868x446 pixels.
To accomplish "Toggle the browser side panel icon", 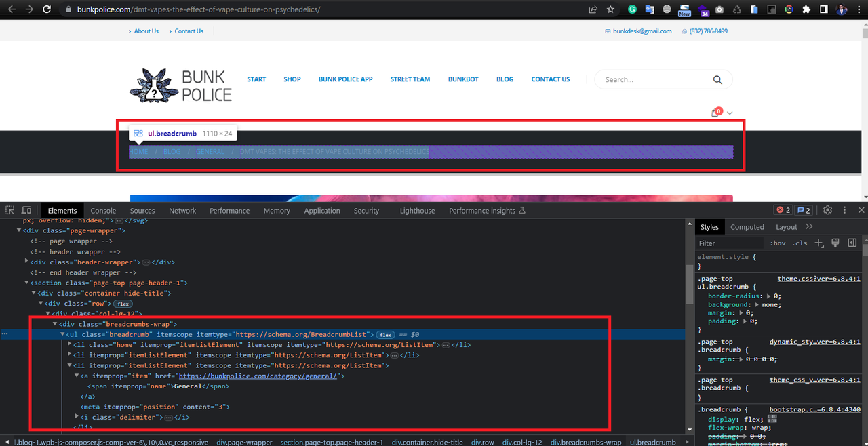I will 823,9.
